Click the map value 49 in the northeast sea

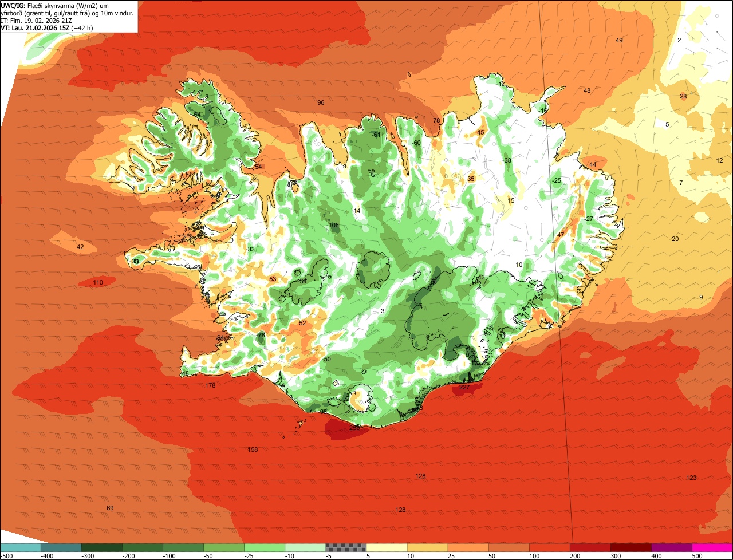coord(619,40)
